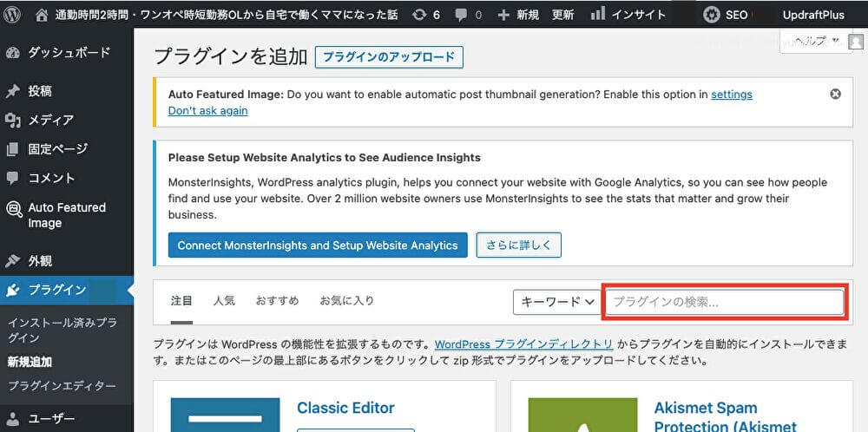Click the SEO gear icon in admin bar
Viewport: 868px width, 432px height.
pyautogui.click(x=712, y=15)
